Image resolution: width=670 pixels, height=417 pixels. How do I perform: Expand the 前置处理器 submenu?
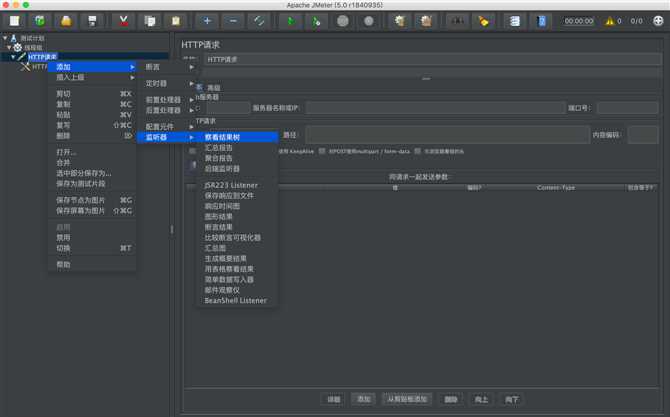coord(167,100)
